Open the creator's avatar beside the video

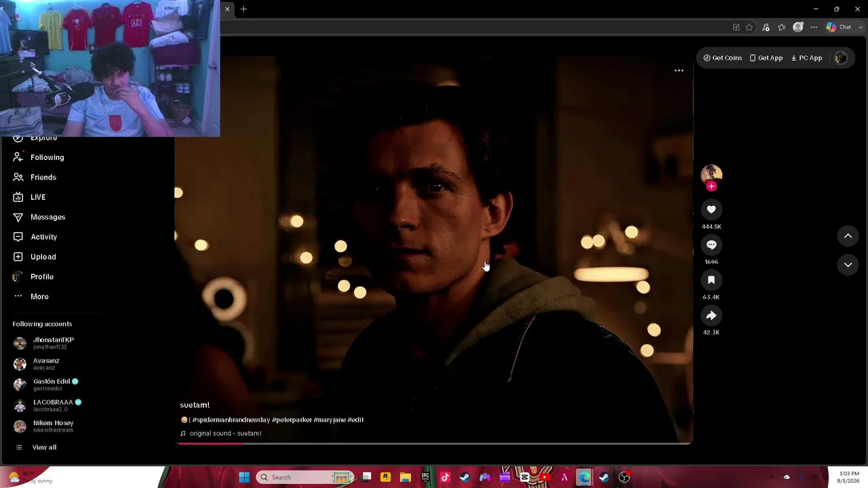pos(711,174)
